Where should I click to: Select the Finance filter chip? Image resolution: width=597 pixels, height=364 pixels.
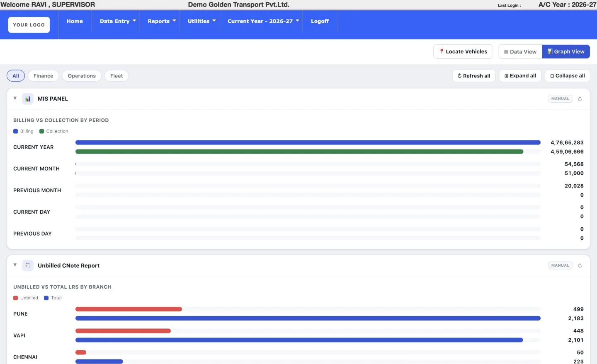pos(44,76)
